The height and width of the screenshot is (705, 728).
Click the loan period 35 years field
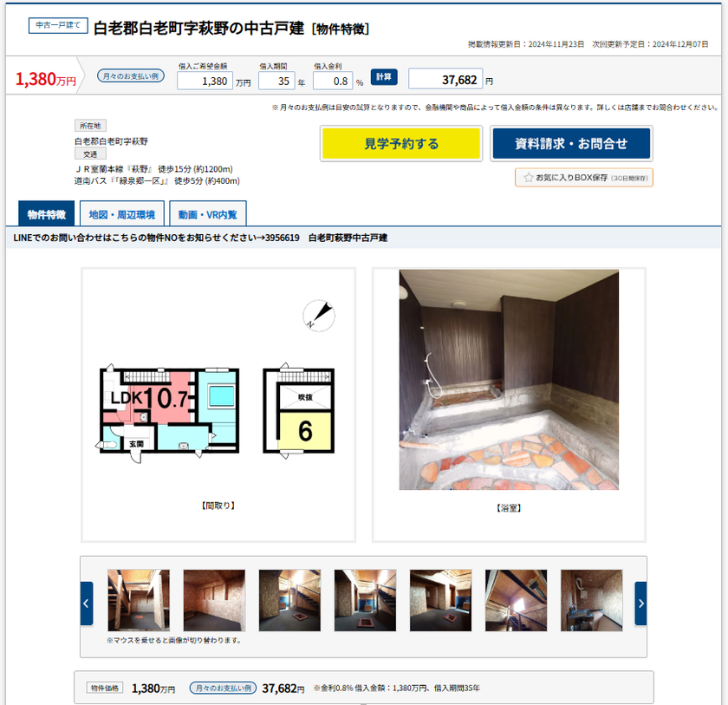coord(276,81)
